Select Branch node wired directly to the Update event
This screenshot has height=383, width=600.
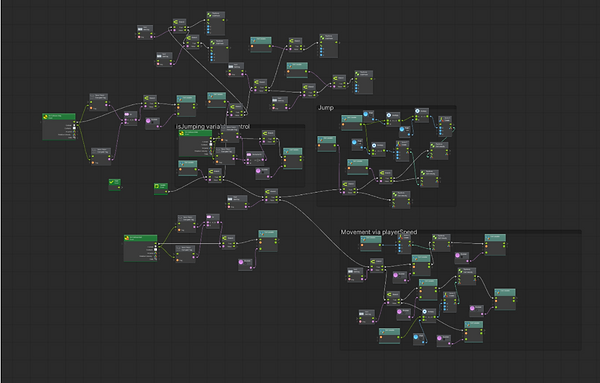[215, 175]
